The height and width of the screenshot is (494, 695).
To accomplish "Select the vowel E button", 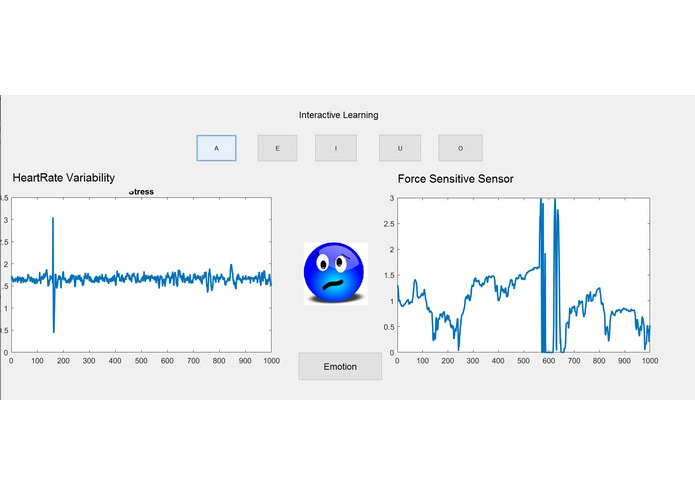I will click(277, 148).
